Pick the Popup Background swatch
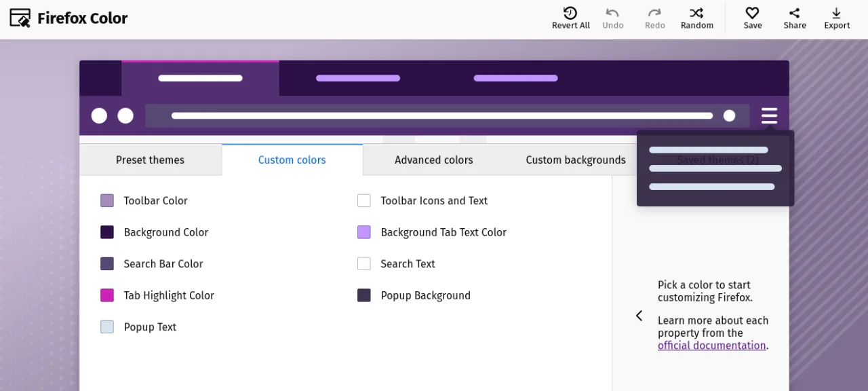This screenshot has height=391, width=868. coord(364,295)
